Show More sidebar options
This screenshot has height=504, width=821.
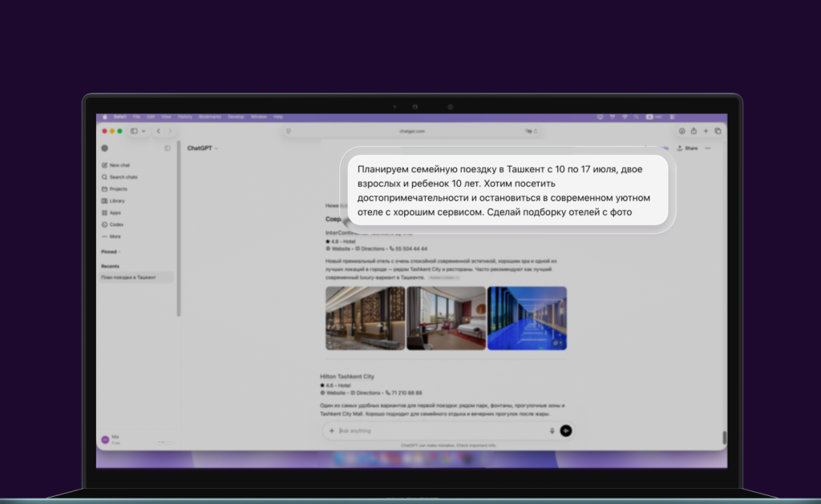[111, 236]
